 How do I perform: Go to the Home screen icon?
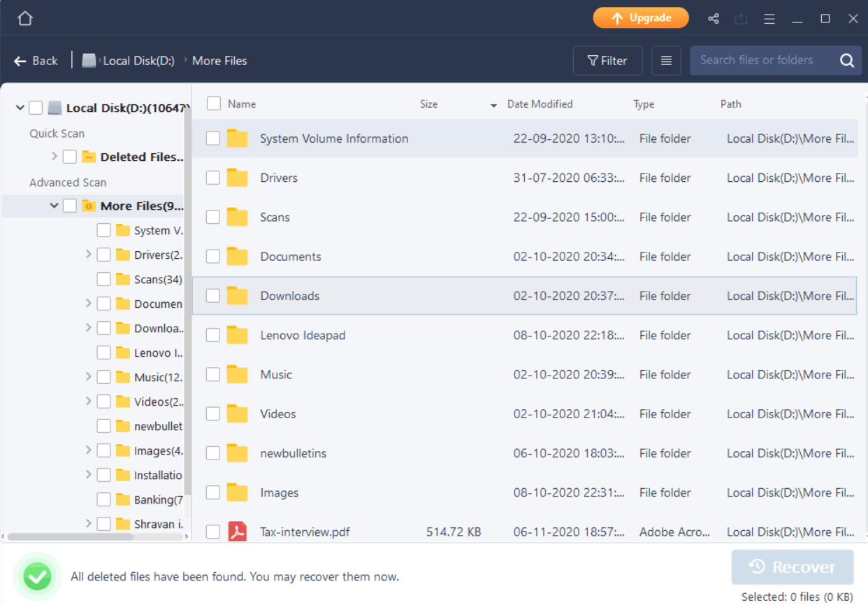click(x=25, y=18)
